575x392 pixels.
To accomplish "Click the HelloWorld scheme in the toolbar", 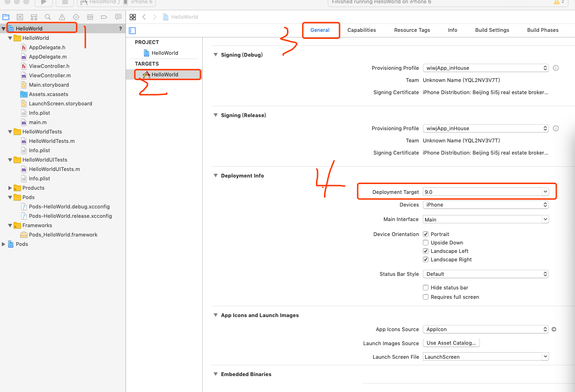I will tap(98, 2).
